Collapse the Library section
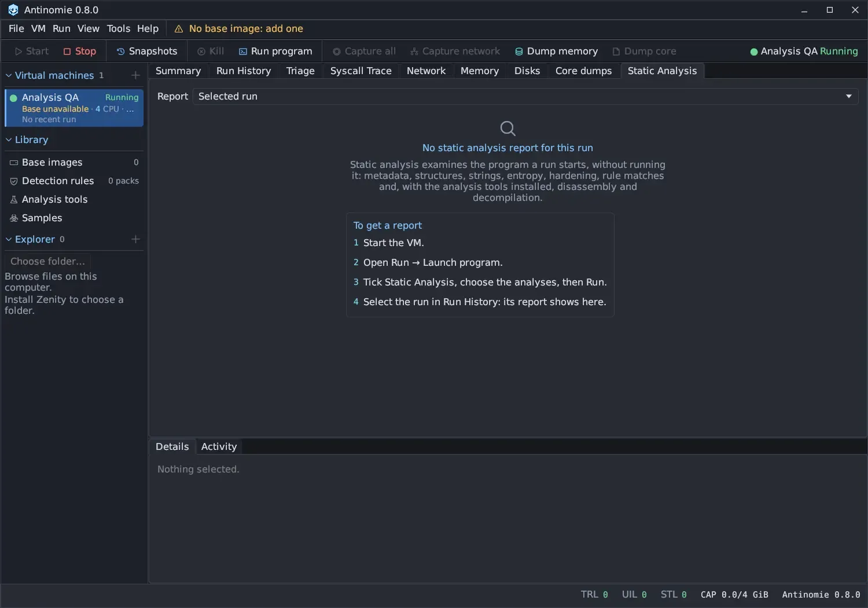 [x=9, y=140]
